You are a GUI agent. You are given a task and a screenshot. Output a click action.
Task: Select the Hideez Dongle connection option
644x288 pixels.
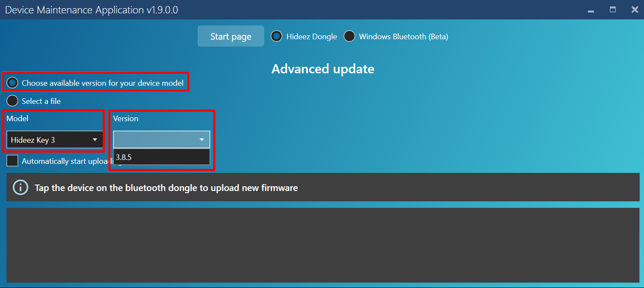(276, 37)
